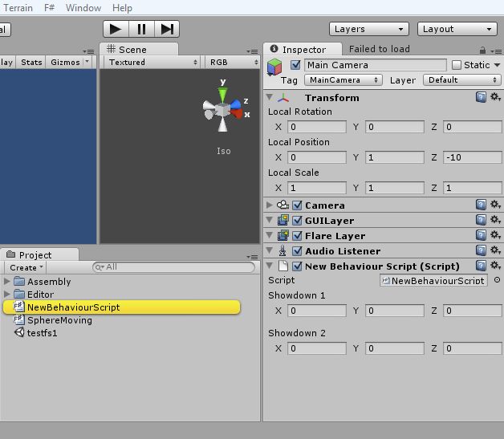The image size is (504, 439).
Task: Open the Create dropdown in Project panel
Action: click(x=26, y=267)
